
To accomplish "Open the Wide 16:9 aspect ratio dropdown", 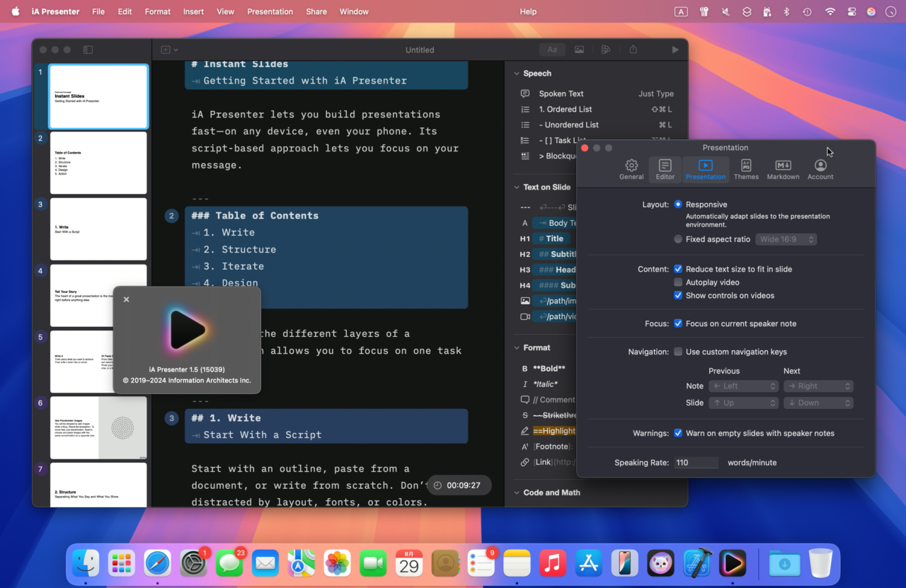I will coord(786,239).
